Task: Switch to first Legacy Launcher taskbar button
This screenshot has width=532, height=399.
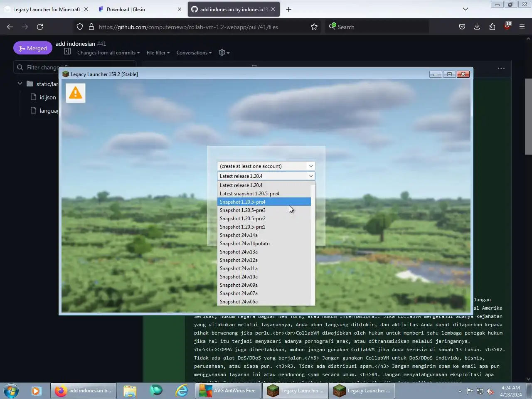Action: (x=295, y=391)
